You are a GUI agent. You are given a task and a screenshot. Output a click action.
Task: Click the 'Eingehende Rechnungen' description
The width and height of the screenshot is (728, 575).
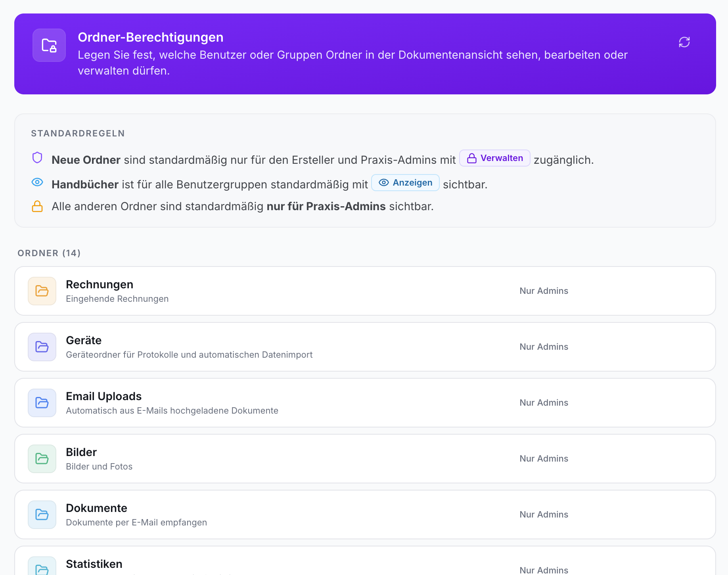(117, 299)
